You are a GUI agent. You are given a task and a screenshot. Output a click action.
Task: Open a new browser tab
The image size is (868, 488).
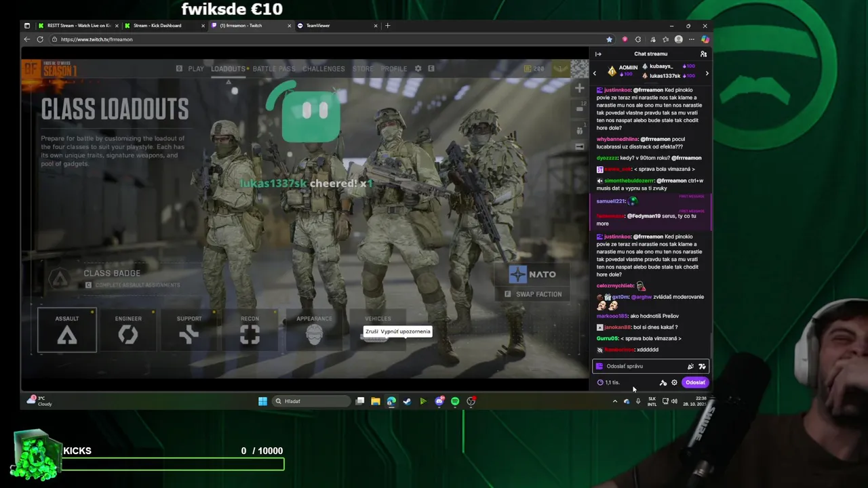(x=388, y=26)
